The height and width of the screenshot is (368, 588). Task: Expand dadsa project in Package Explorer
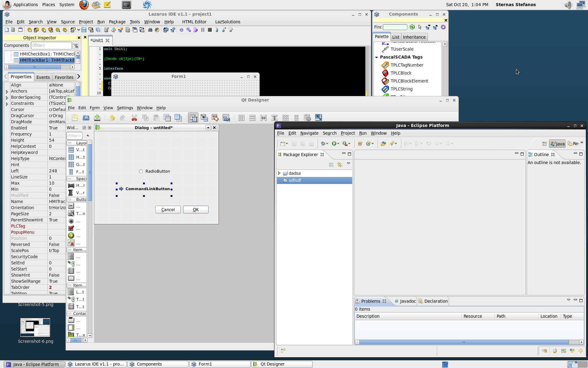(x=279, y=173)
